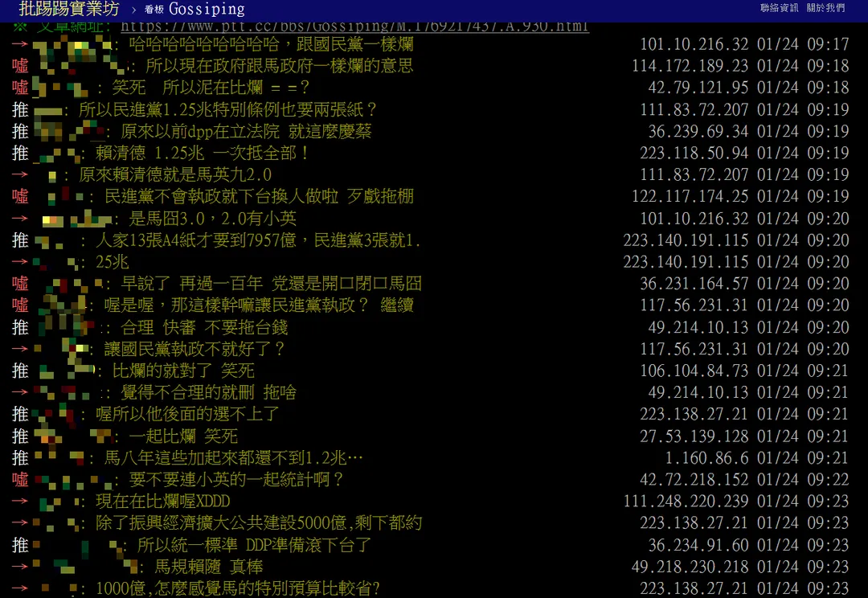
Task: Select comment '喔所以他後面的選不上了'
Action: (187, 414)
